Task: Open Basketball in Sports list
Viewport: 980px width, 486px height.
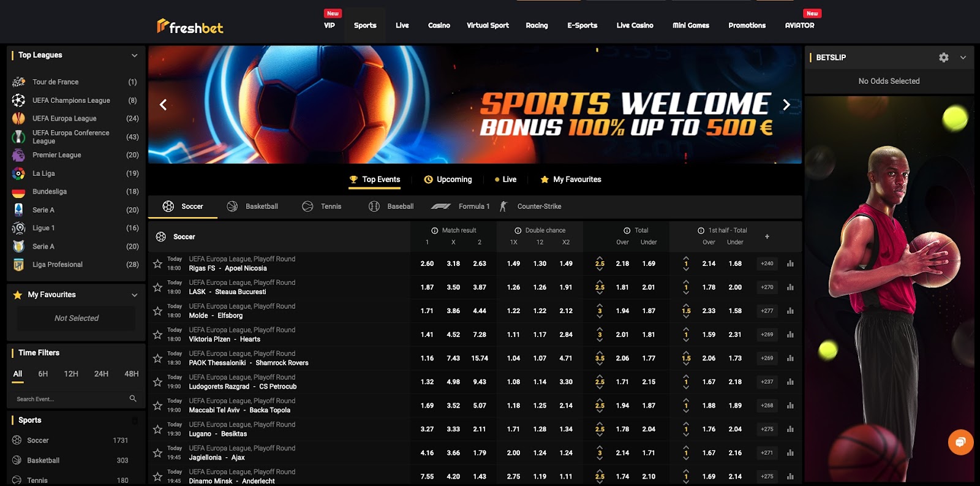Action: coord(70,460)
